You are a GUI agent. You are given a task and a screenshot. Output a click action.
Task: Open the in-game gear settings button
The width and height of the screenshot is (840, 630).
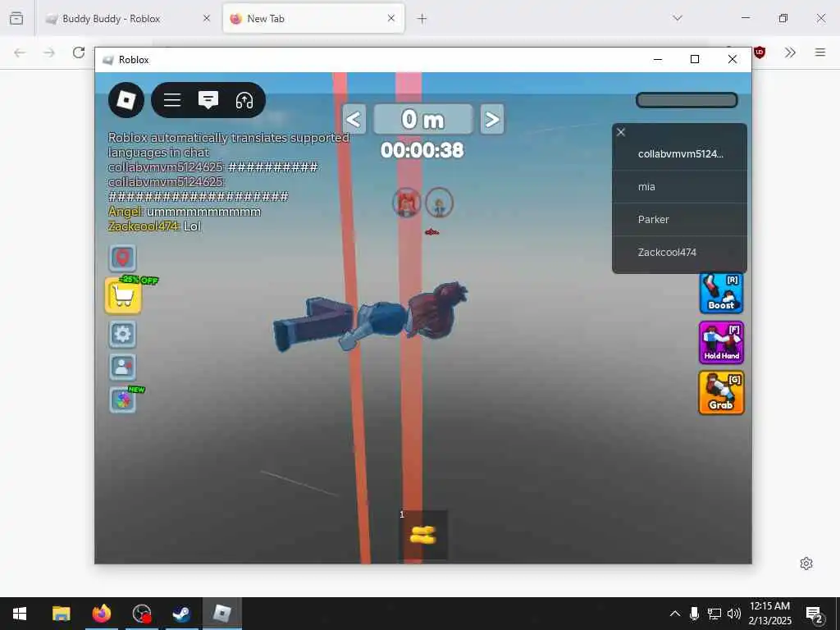[123, 335]
